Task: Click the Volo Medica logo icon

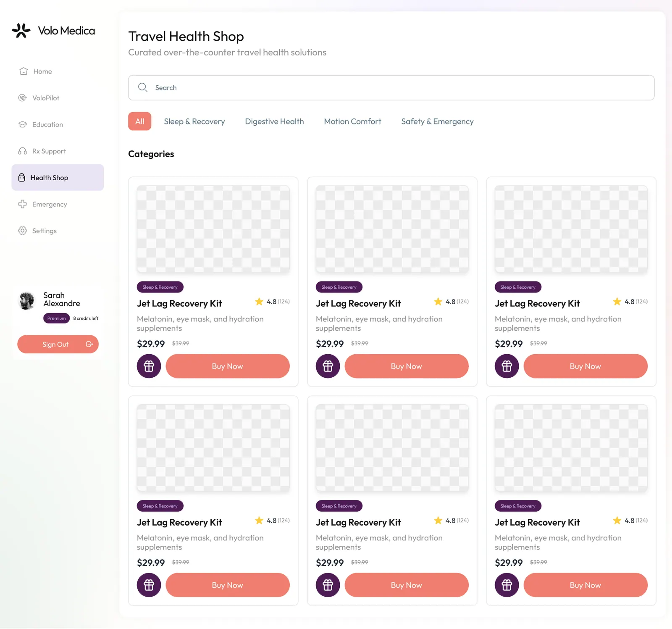Action: click(21, 30)
